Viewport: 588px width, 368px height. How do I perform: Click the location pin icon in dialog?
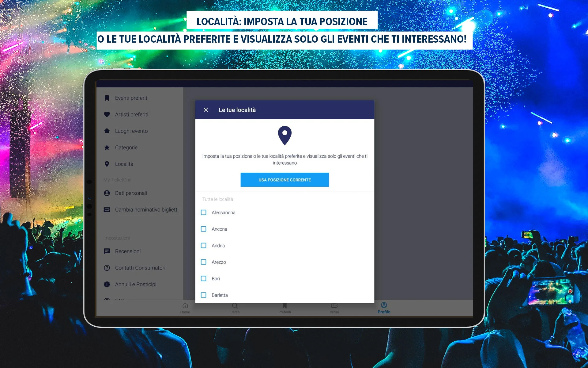point(285,135)
